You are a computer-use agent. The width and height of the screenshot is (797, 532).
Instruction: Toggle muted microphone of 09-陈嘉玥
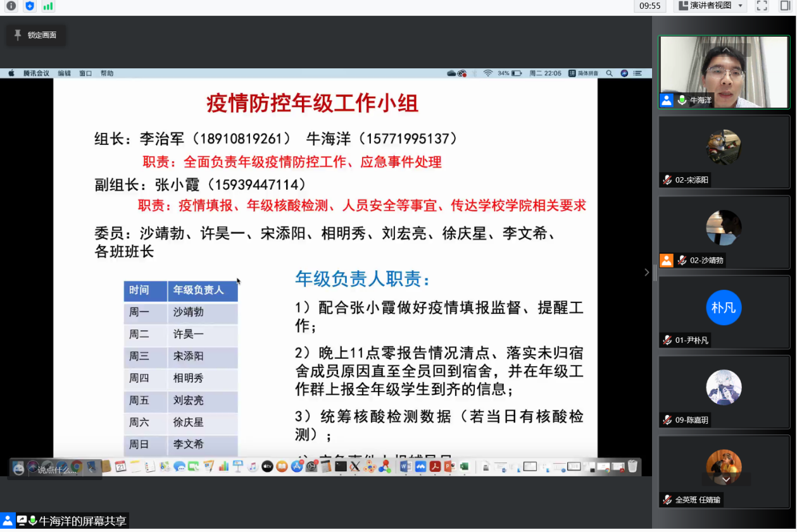point(667,420)
